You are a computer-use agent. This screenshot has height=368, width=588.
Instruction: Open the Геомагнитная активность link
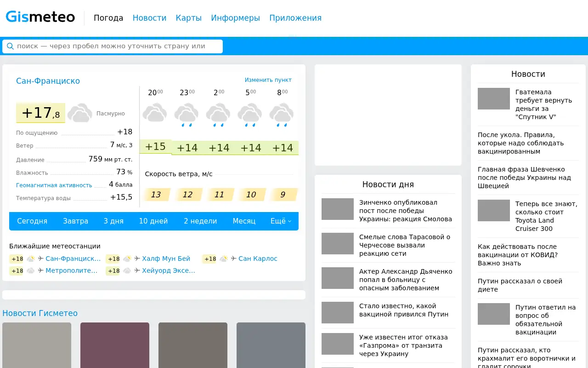click(54, 185)
